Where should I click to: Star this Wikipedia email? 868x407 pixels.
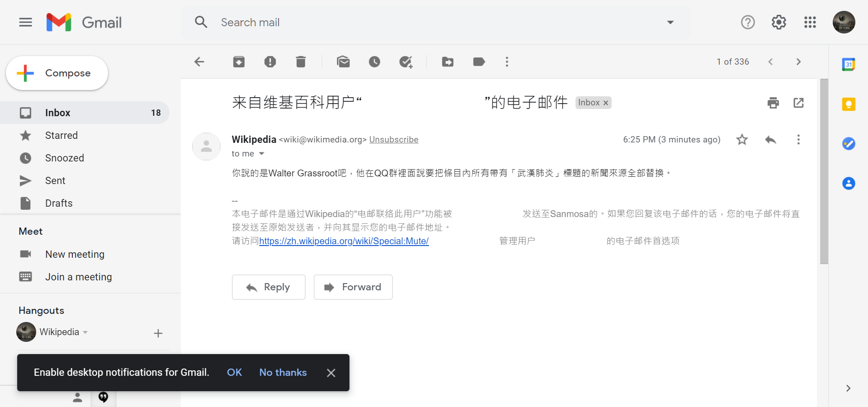click(742, 139)
